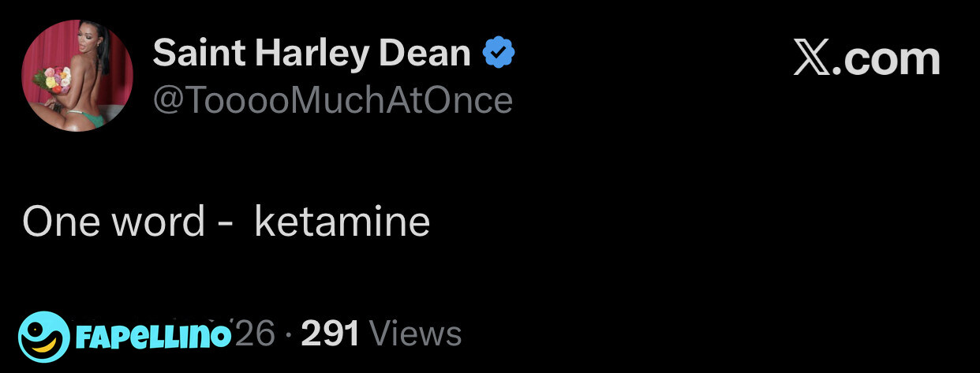Select the "One word - ketamine" post text
The height and width of the screenshot is (373, 980).
226,222
